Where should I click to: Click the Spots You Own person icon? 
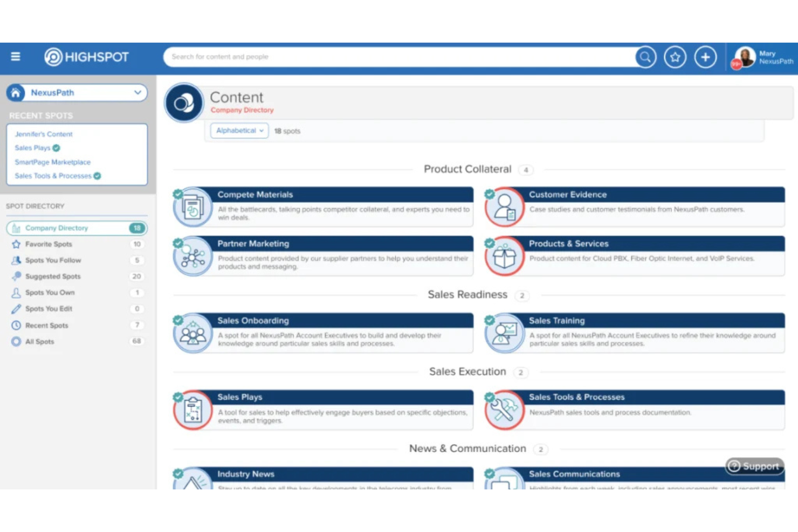coord(16,293)
